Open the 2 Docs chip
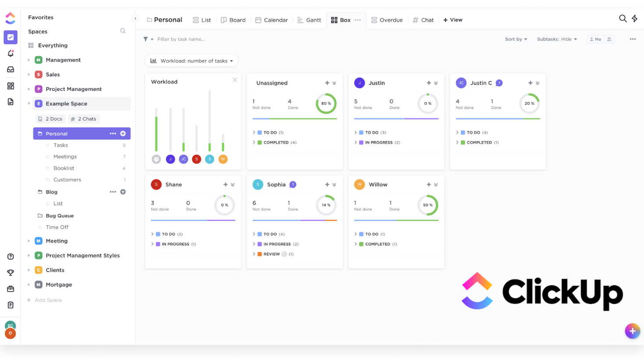The height and width of the screenshot is (364, 644). (51, 119)
